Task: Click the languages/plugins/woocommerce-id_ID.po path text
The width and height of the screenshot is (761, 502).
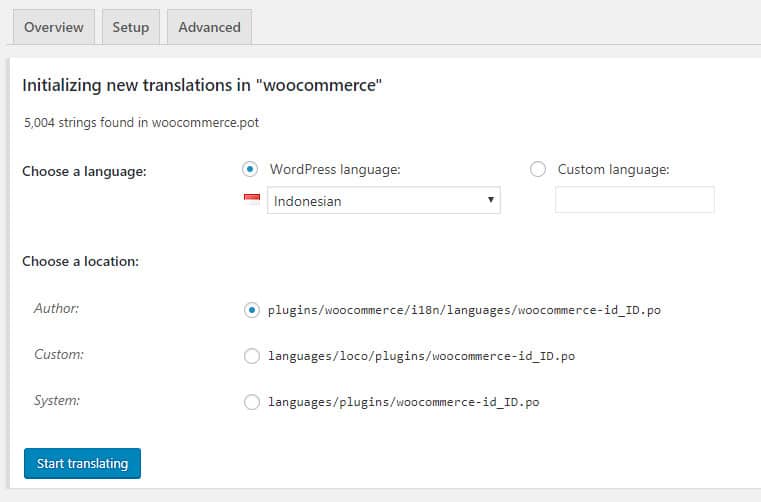Action: (403, 402)
